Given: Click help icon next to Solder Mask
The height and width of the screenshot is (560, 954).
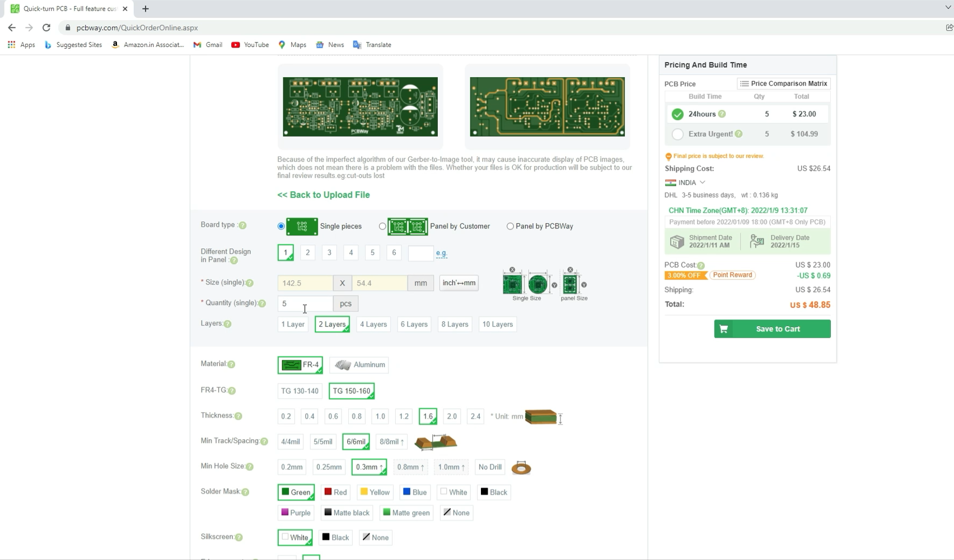Looking at the screenshot, I should [245, 492].
